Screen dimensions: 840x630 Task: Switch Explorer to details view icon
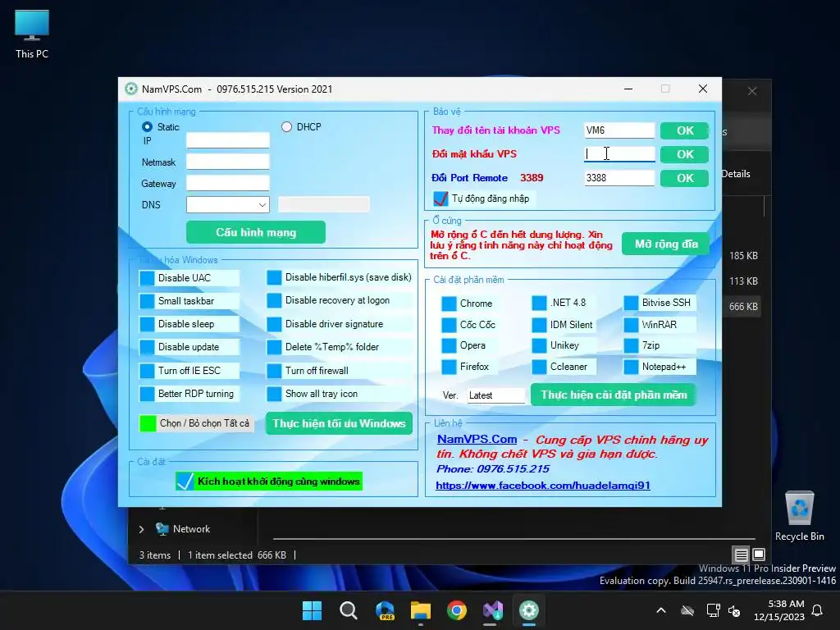(741, 555)
